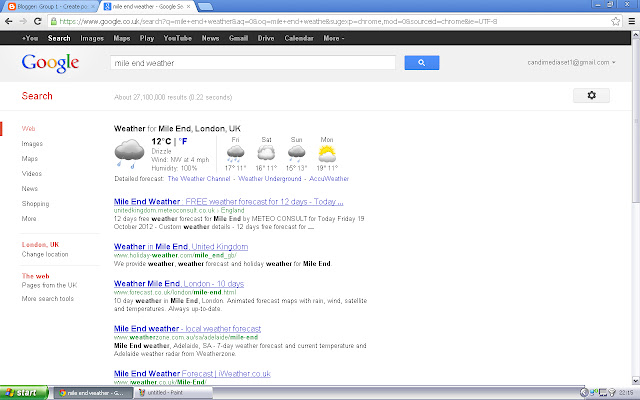Viewport: 640px width, 400px height.
Task: Select Pages from the UK
Action: (49, 285)
